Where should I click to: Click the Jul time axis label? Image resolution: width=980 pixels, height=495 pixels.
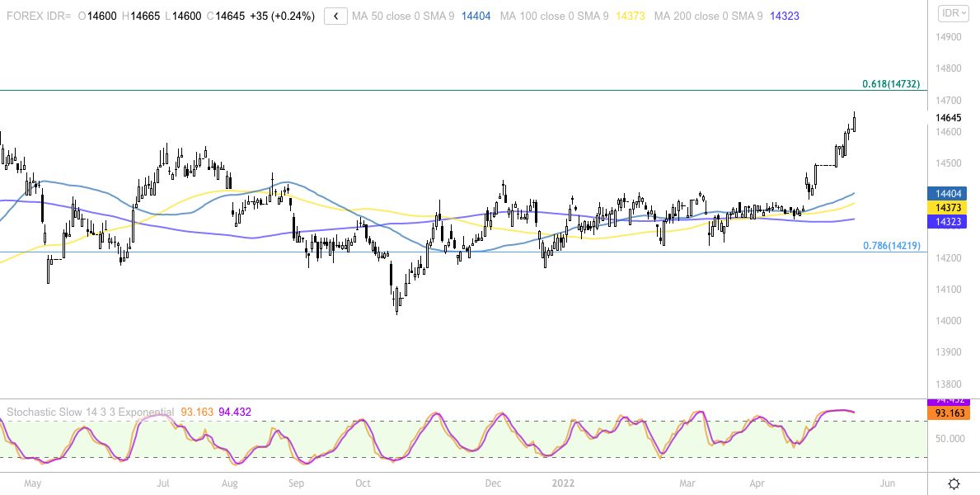(x=162, y=483)
